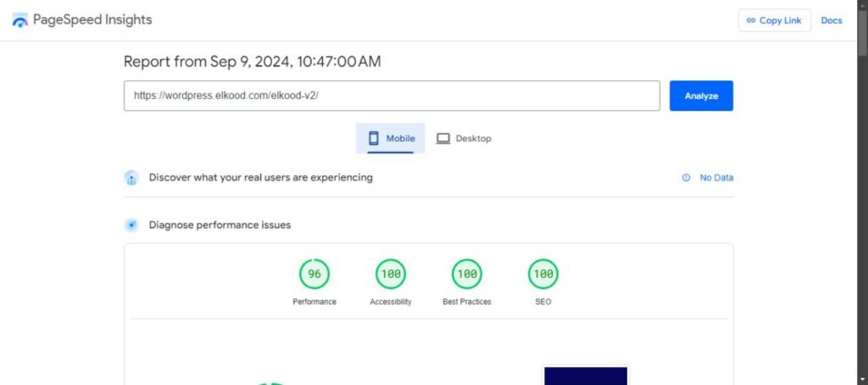Focus the URL input field
The width and height of the screenshot is (868, 385).
coord(392,96)
